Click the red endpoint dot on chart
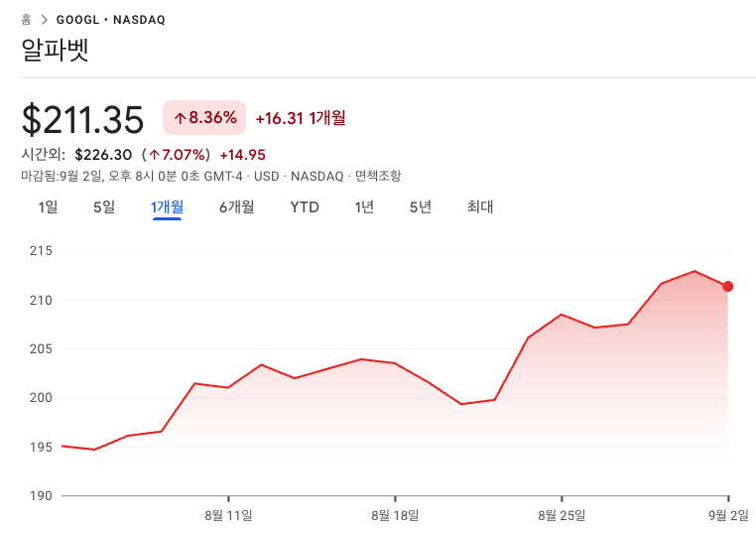This screenshot has width=756, height=535. 727,287
